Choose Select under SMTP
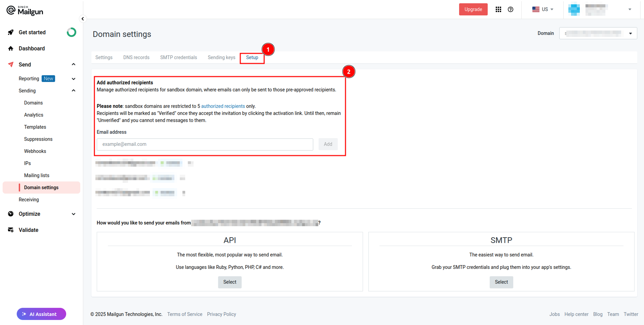The image size is (644, 325). point(501,282)
